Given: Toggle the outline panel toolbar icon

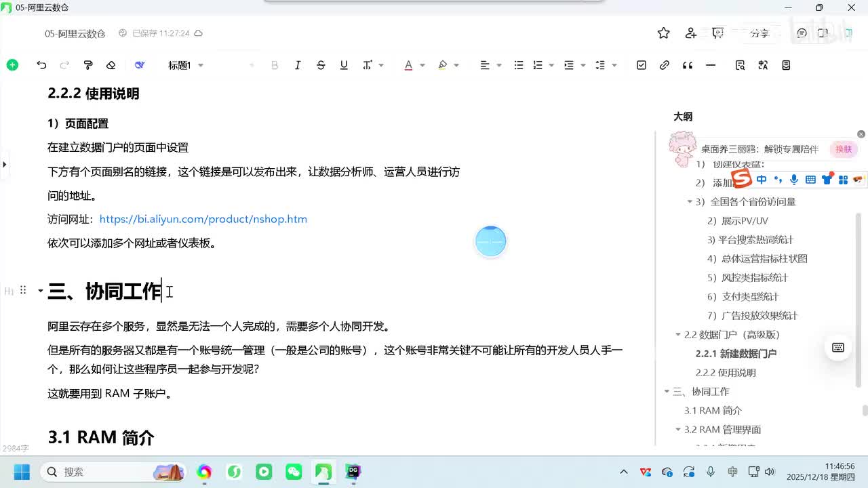Looking at the screenshot, I should [x=786, y=65].
